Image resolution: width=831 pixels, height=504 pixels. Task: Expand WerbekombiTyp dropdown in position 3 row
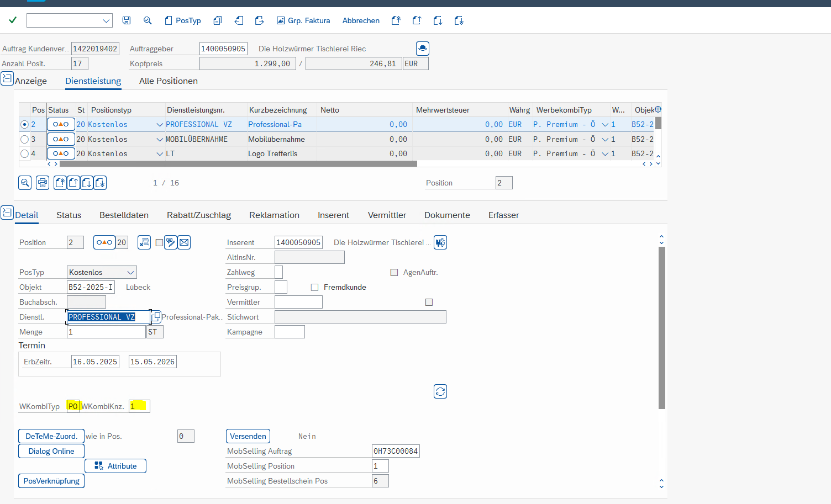click(605, 139)
